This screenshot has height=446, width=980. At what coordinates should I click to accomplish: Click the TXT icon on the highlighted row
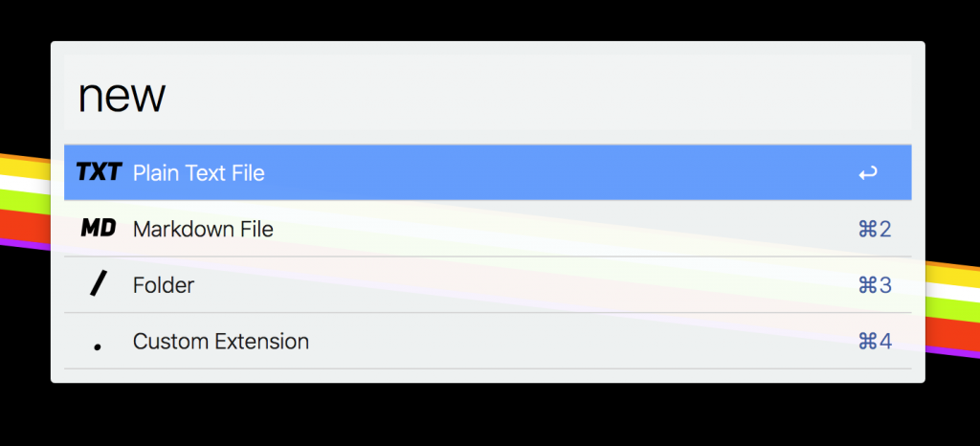pos(99,172)
